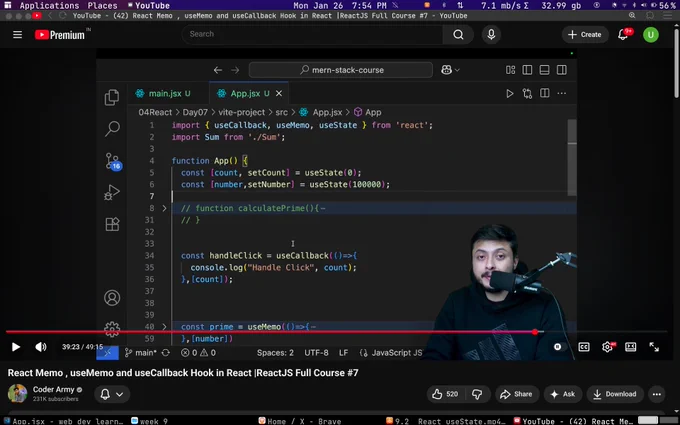Go to YouTube Premium home logo
This screenshot has width=680, height=425.
point(60,35)
